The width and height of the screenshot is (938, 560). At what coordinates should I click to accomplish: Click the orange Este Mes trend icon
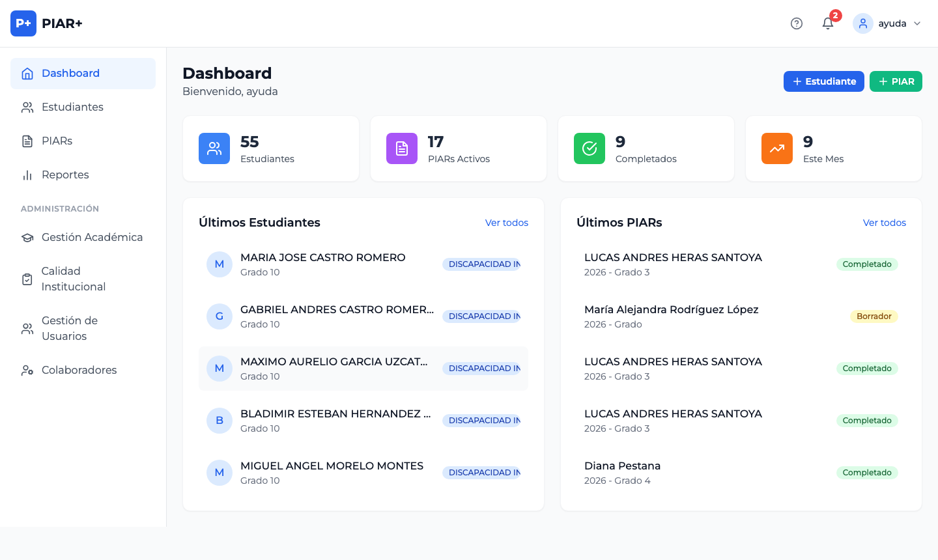click(x=777, y=148)
